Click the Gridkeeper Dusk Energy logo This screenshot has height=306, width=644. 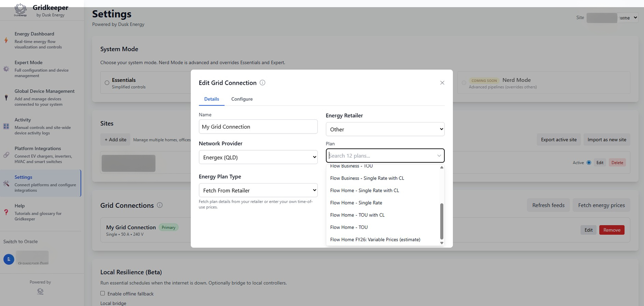[x=20, y=10]
